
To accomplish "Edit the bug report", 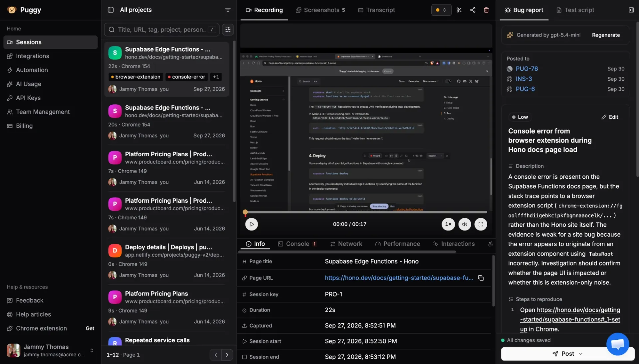I will 610,117.
